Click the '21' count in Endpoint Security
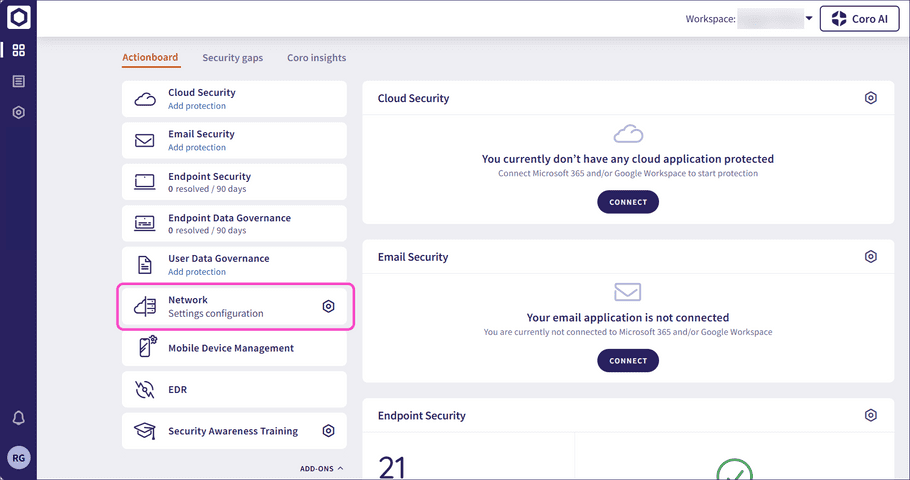Image resolution: width=910 pixels, height=480 pixels. (392, 467)
